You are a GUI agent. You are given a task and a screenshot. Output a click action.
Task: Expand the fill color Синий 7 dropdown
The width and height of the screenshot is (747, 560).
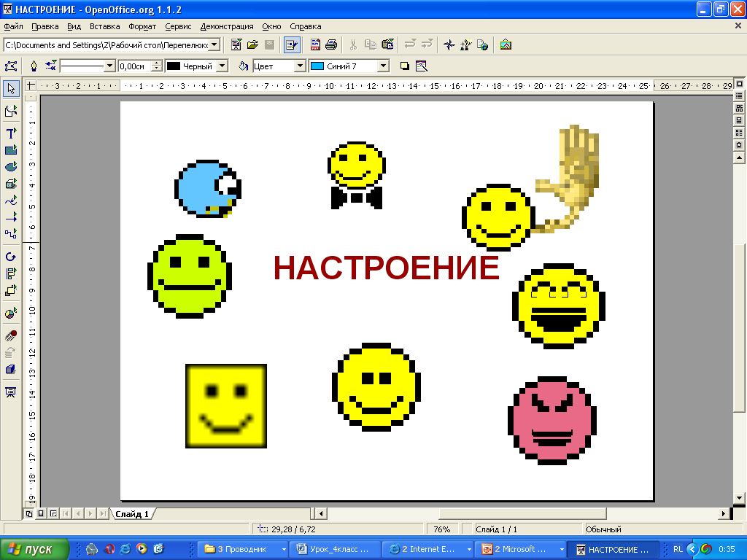point(384,66)
